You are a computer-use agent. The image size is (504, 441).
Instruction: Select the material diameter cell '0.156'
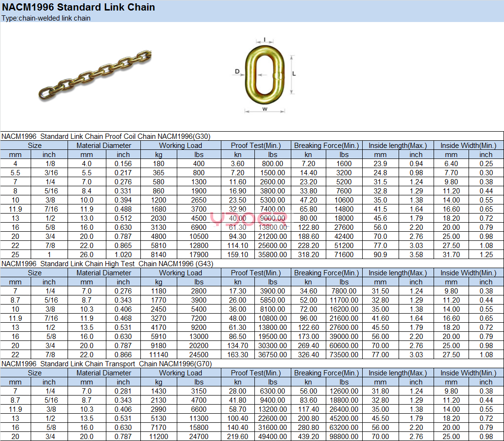[123, 164]
